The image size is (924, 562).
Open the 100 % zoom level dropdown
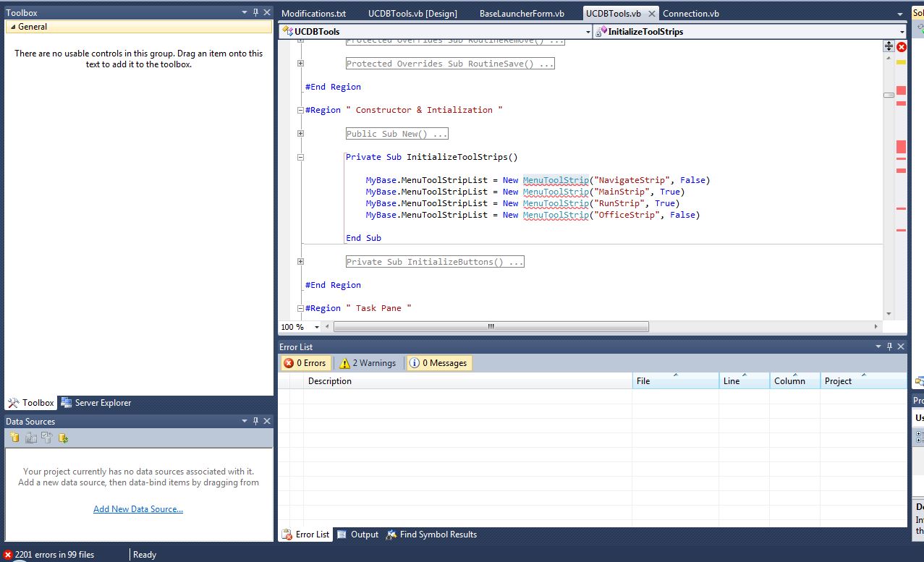coord(316,327)
